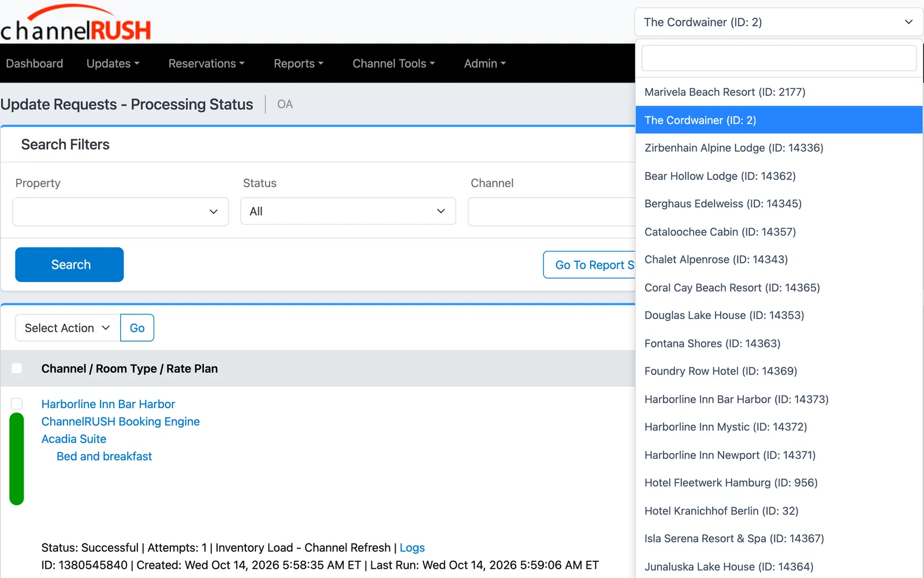The image size is (924, 578).
Task: Select Marivela Beach Resort (ID: 2177)
Action: point(778,92)
